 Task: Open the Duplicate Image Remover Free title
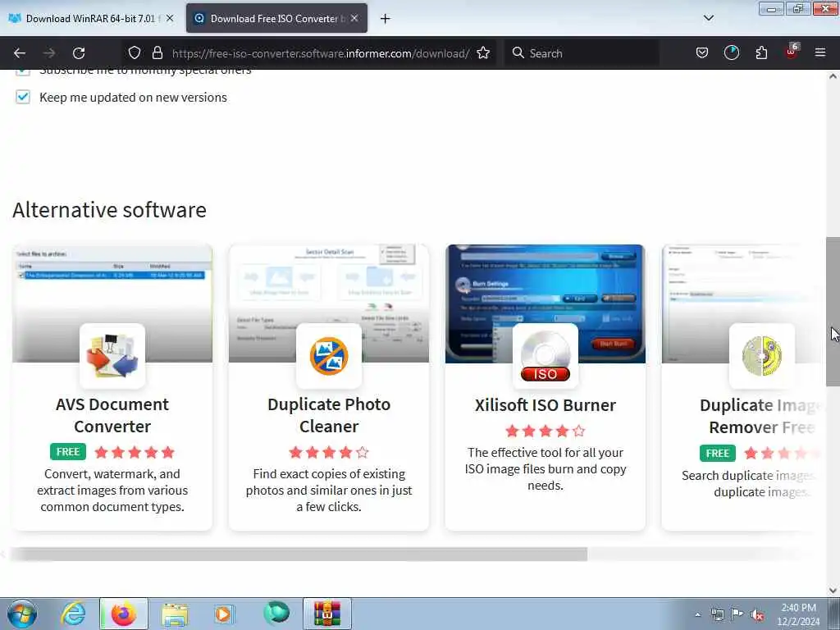click(760, 416)
